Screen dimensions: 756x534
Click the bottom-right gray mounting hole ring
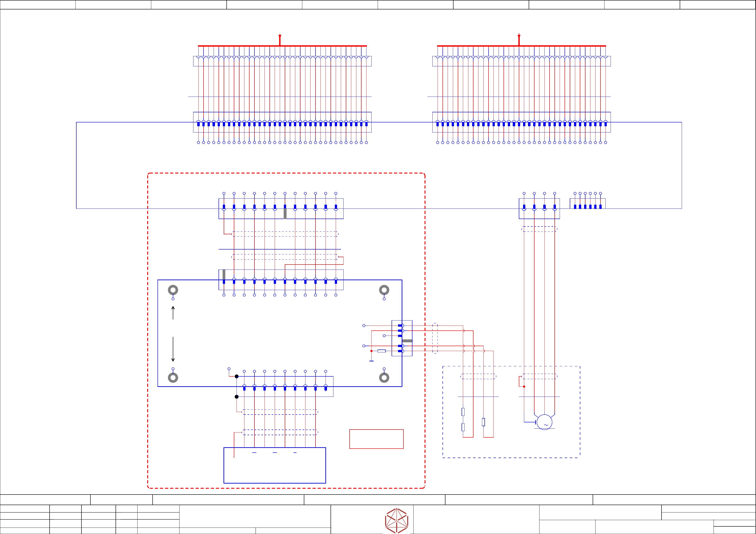384,377
